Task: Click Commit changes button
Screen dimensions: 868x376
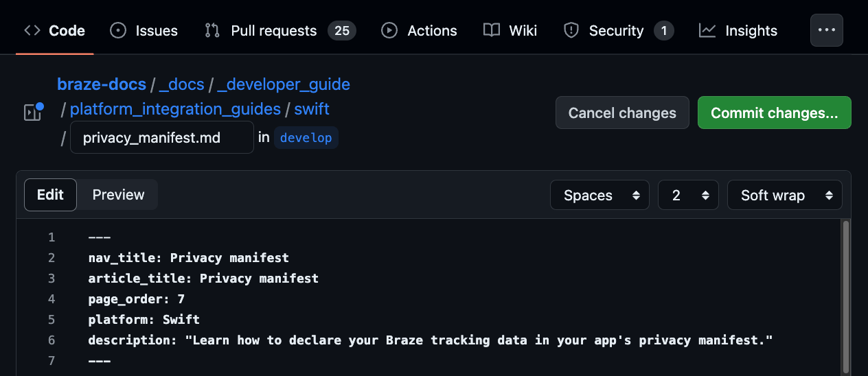Action: (x=775, y=113)
